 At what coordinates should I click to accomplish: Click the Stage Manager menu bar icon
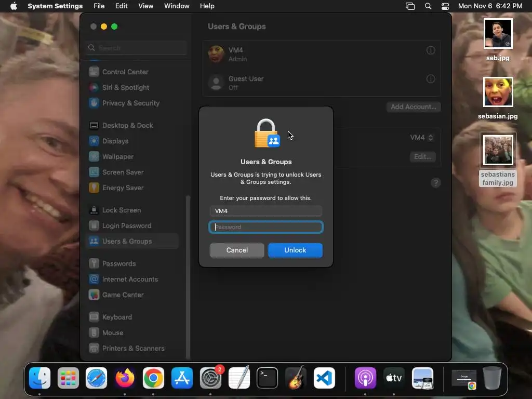410,6
